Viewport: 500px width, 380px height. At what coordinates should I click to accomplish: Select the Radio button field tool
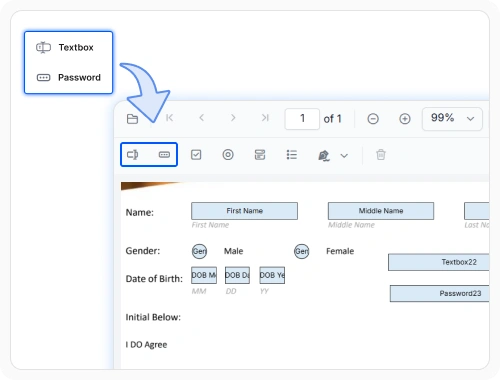(228, 155)
